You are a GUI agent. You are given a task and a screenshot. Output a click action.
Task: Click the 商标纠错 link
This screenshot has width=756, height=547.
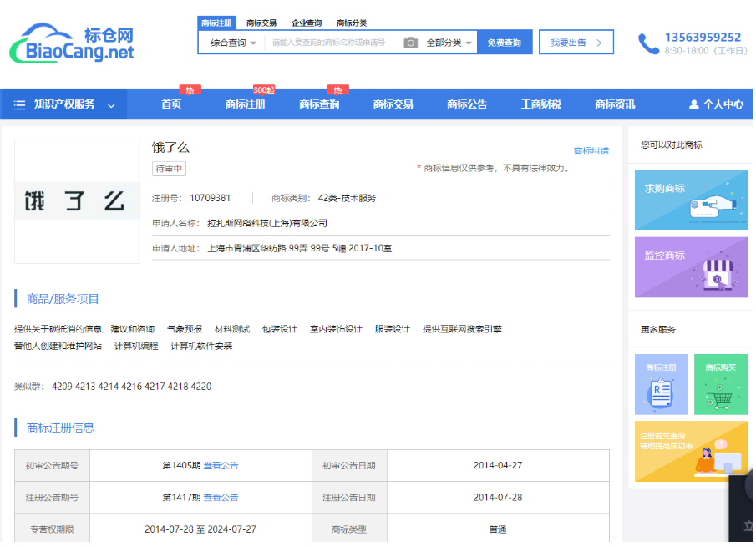pos(591,151)
